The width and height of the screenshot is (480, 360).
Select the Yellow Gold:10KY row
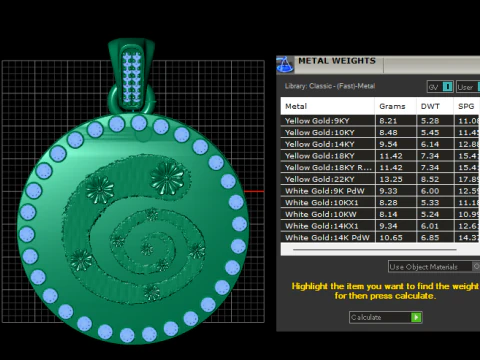pos(380,132)
